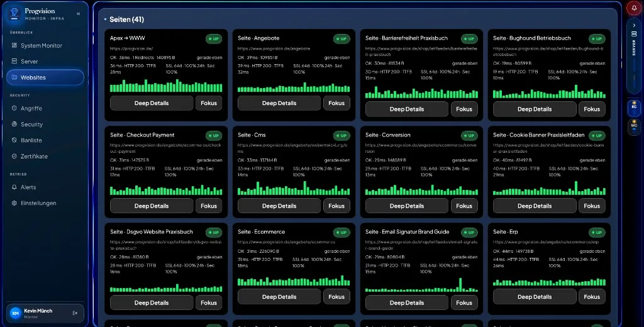Click Fokus on Email Signatur Brand Guide card

tap(464, 302)
